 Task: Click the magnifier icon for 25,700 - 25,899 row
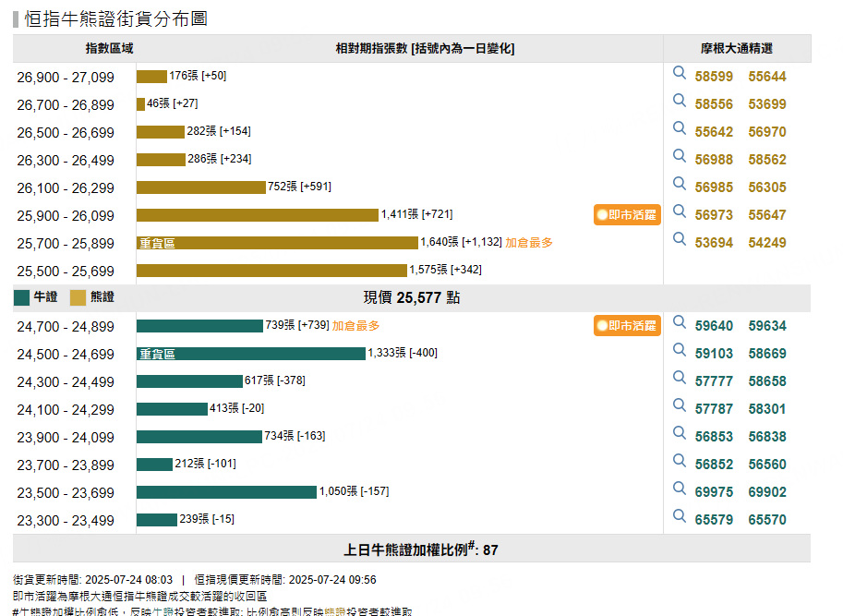pyautogui.click(x=680, y=238)
